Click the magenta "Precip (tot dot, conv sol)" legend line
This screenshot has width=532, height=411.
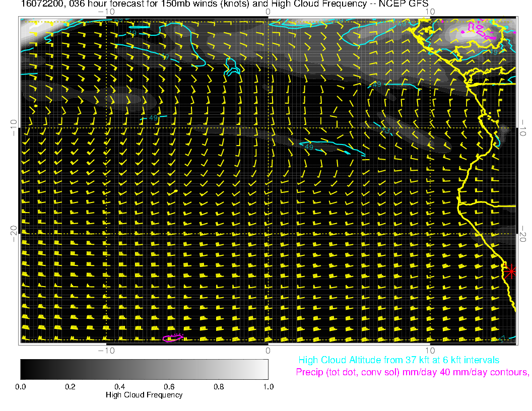click(412, 372)
